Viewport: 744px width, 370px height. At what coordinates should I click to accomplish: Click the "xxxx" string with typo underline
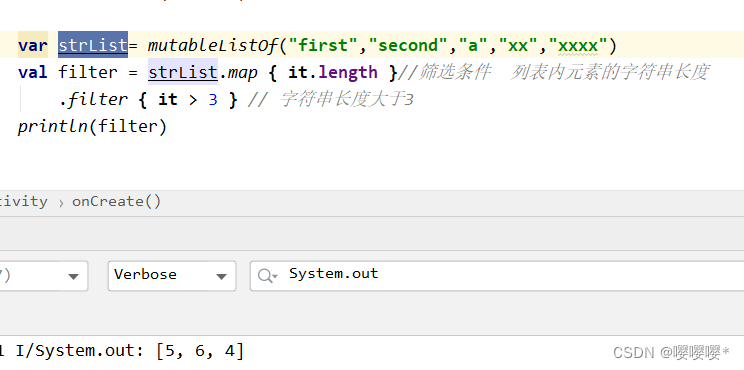click(x=578, y=46)
